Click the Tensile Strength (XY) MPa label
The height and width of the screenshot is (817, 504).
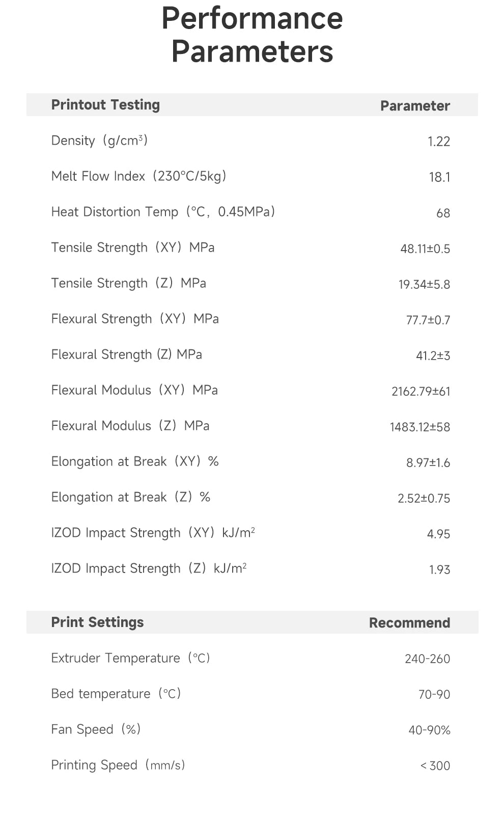[133, 248]
